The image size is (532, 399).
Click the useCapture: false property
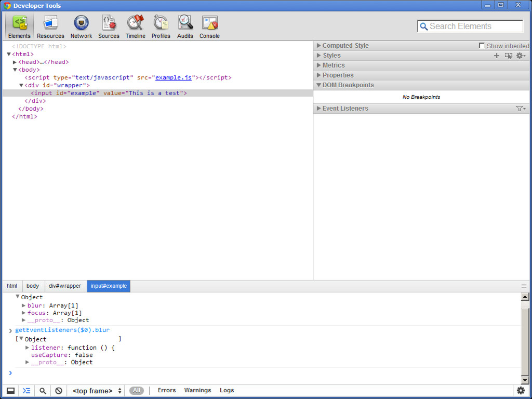pos(62,355)
